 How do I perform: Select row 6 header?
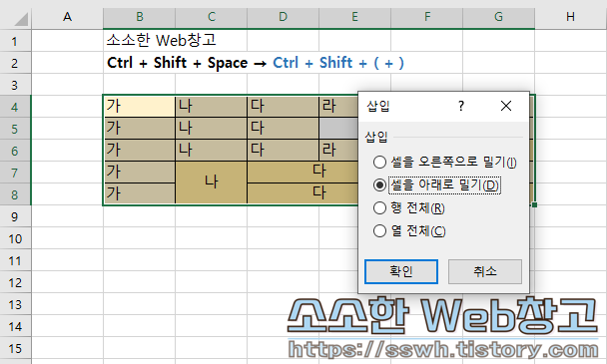15,151
